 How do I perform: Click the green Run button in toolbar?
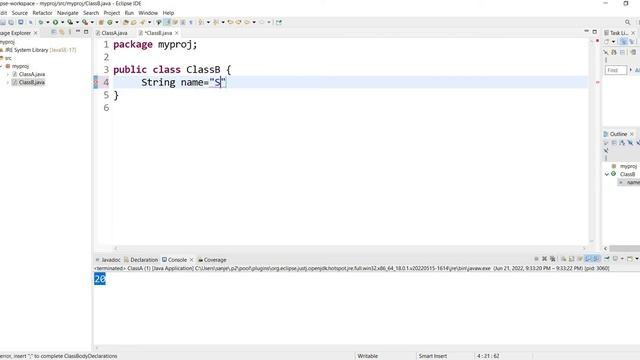tap(55, 22)
